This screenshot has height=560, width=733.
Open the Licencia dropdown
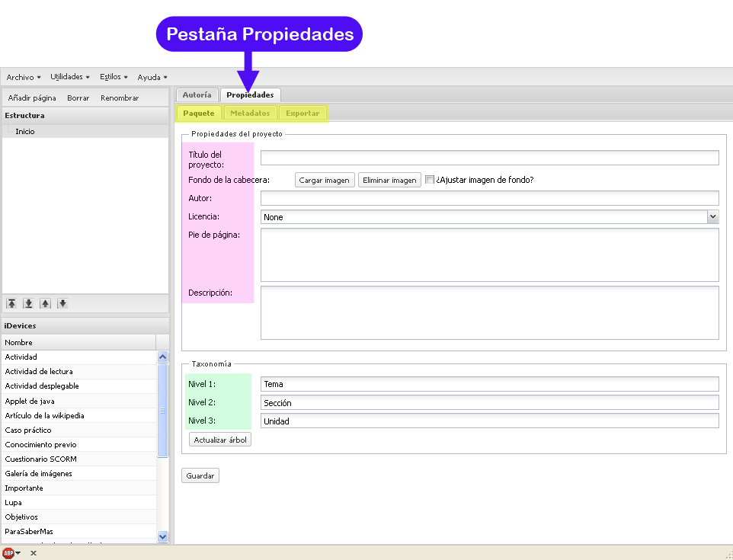pos(712,217)
